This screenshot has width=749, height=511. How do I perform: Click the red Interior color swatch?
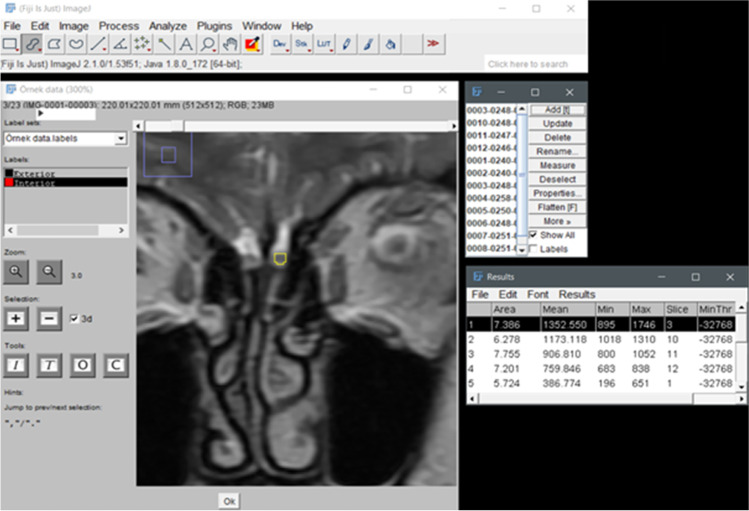click(9, 182)
